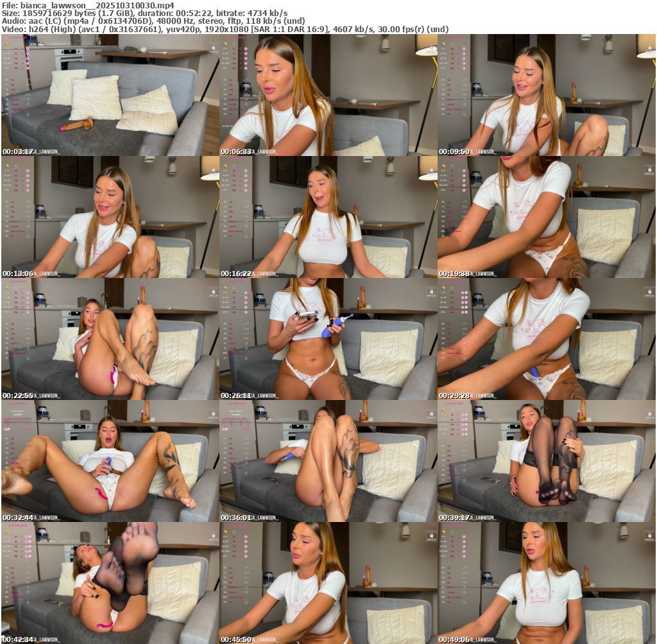The width and height of the screenshot is (657, 644).
Task: Click the thumbnail stamped 00:16:22
Action: click(328, 217)
